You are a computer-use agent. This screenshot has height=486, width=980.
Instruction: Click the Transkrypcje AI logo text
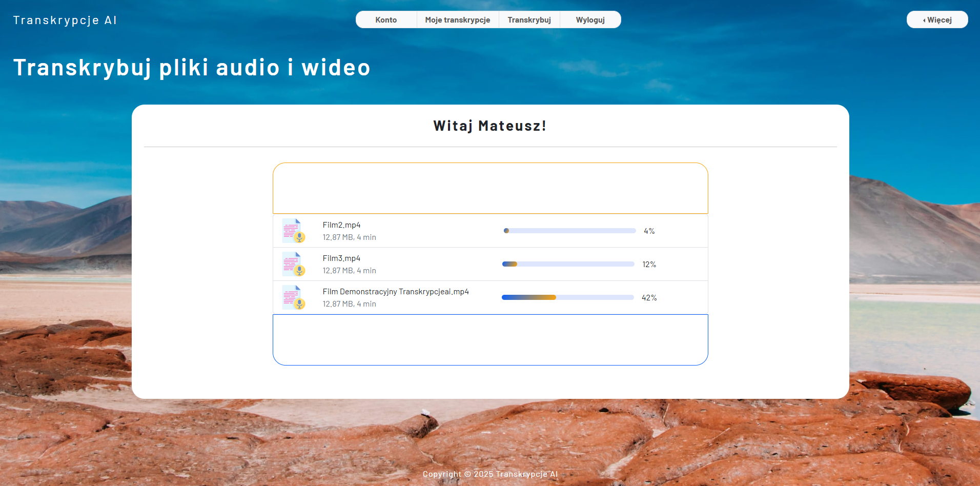pyautogui.click(x=65, y=21)
